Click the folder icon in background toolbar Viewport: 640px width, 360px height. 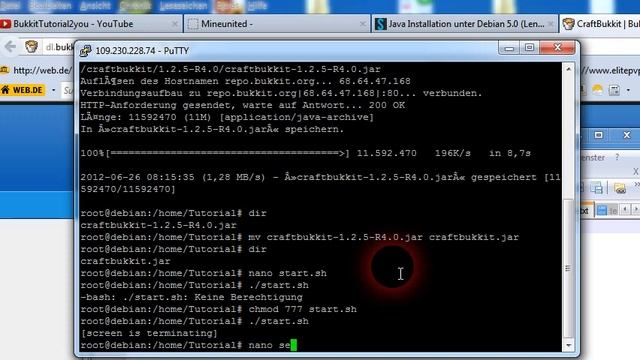coord(620,188)
